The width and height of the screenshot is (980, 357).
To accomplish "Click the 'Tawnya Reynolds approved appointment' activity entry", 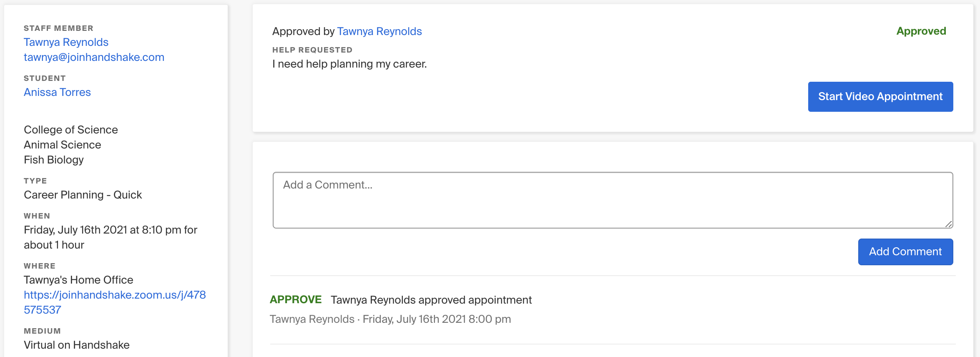I will tap(431, 300).
